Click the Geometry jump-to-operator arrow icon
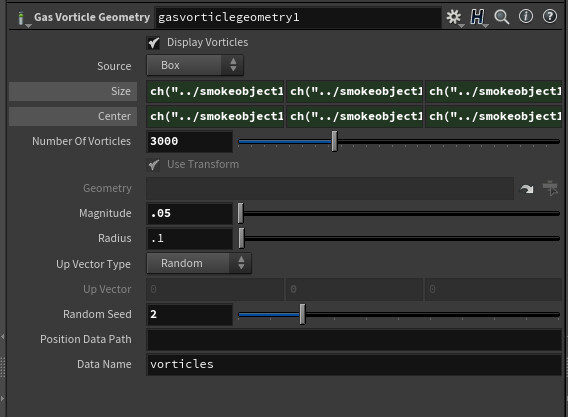Screen dimensions: 568x417 [x=527, y=189]
